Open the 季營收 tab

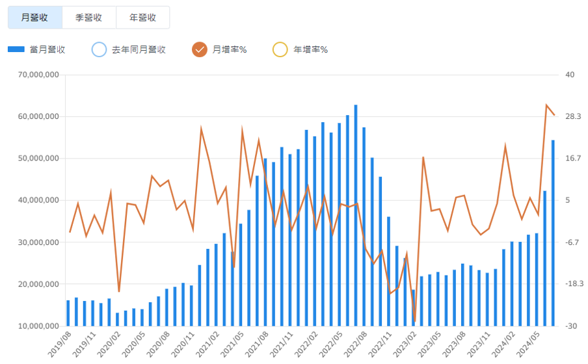pyautogui.click(x=89, y=18)
